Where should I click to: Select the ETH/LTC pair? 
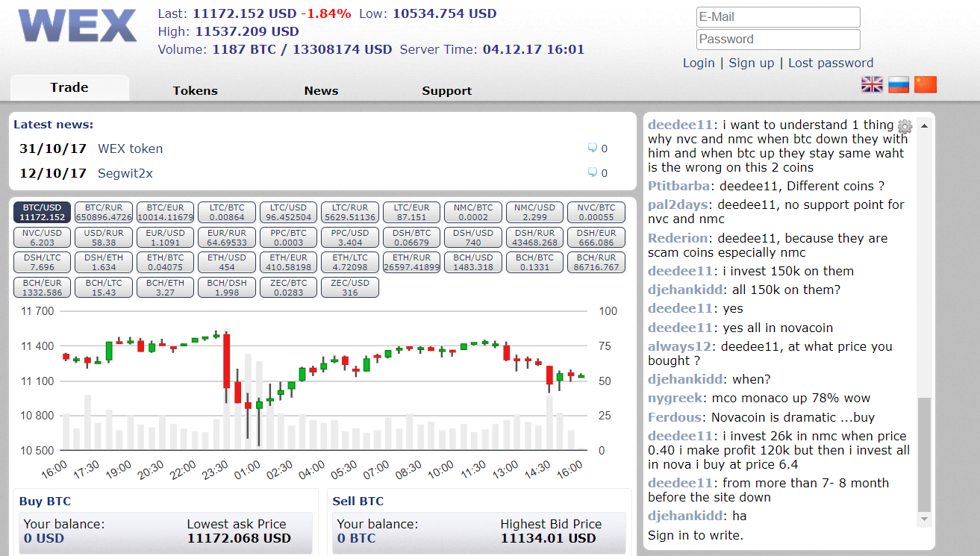coord(350,262)
